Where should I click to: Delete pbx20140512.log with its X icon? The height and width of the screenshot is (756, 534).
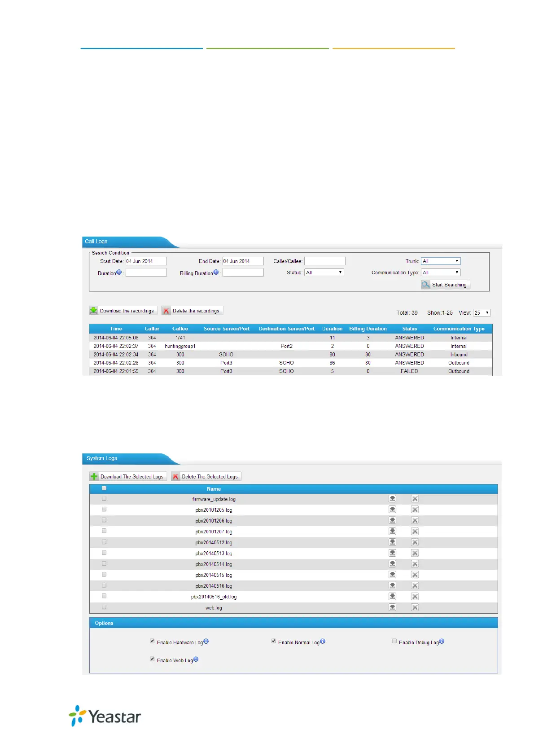[415, 542]
